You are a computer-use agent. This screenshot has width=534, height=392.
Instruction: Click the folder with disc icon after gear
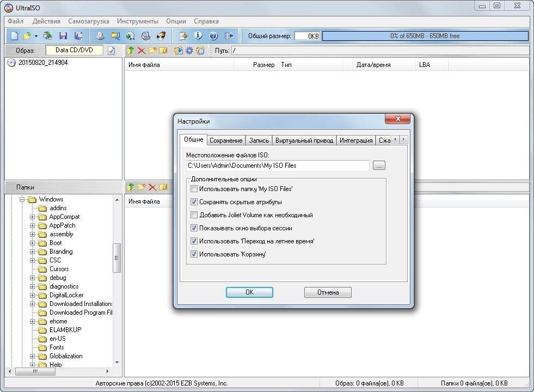200,51
